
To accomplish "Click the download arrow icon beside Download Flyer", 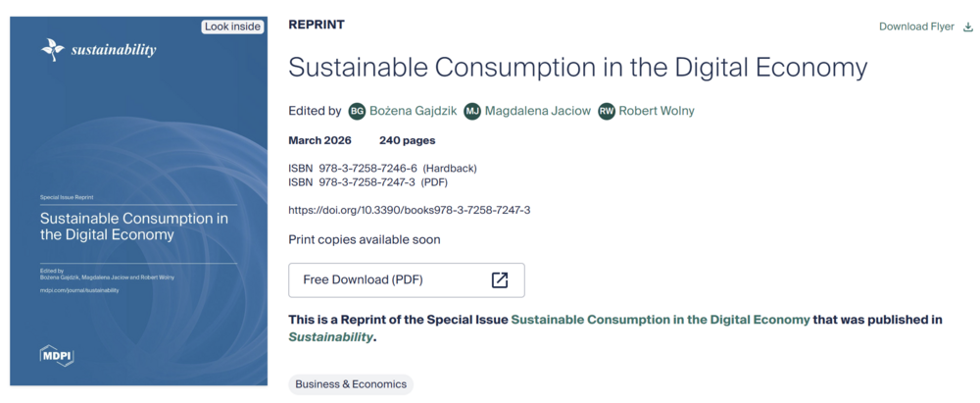I will (968, 26).
